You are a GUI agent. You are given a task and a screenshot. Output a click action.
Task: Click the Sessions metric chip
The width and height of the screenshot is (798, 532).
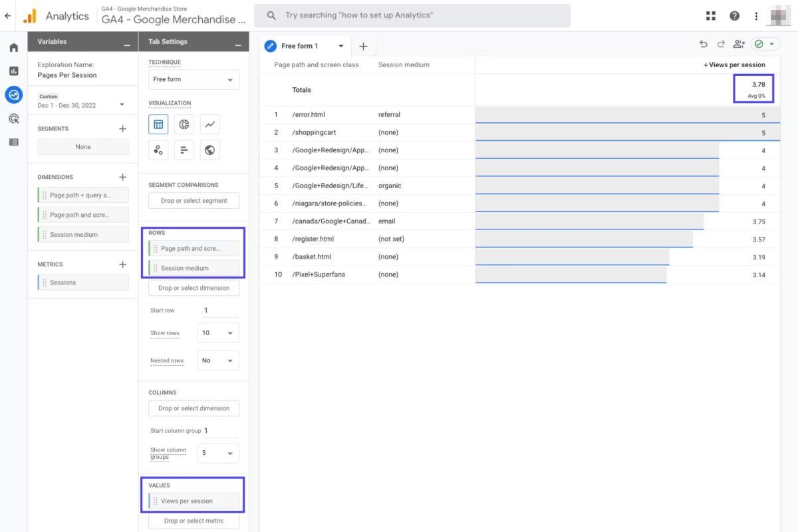pos(83,283)
